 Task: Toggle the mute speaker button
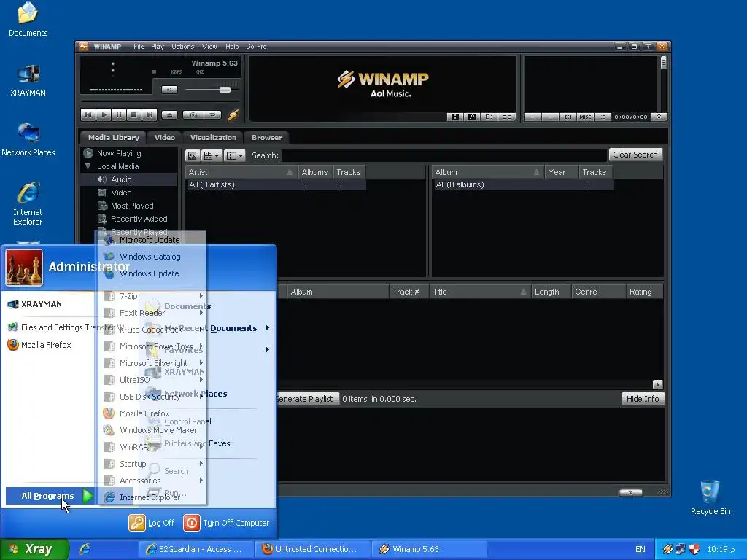(169, 90)
